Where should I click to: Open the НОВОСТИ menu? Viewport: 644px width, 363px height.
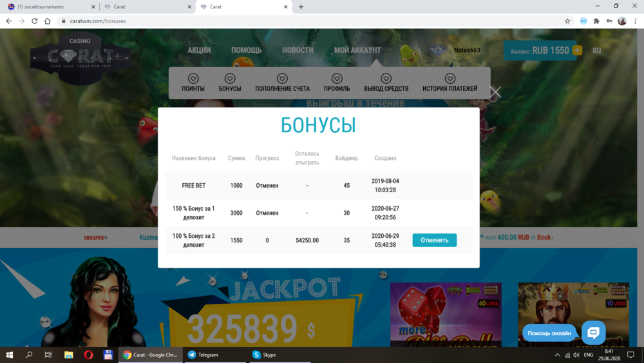tap(298, 50)
